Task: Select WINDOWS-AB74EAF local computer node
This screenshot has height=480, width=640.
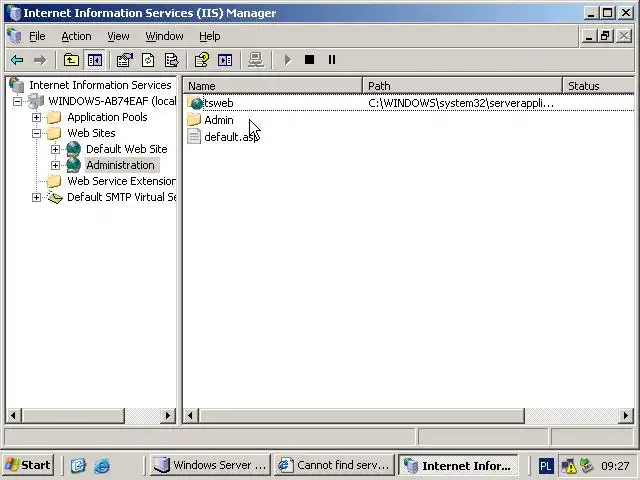Action: point(112,101)
